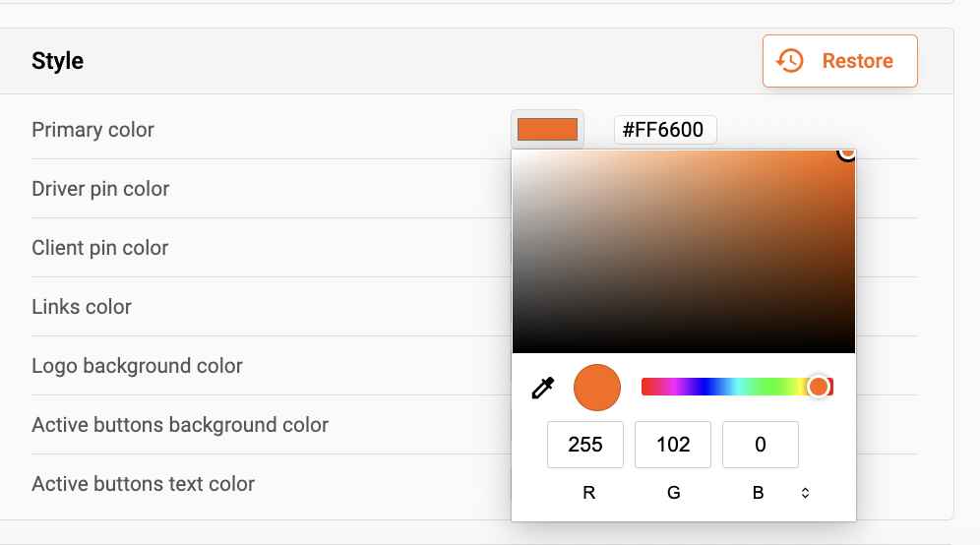The image size is (980, 545).
Task: Open the Primary color swatch
Action: click(547, 130)
